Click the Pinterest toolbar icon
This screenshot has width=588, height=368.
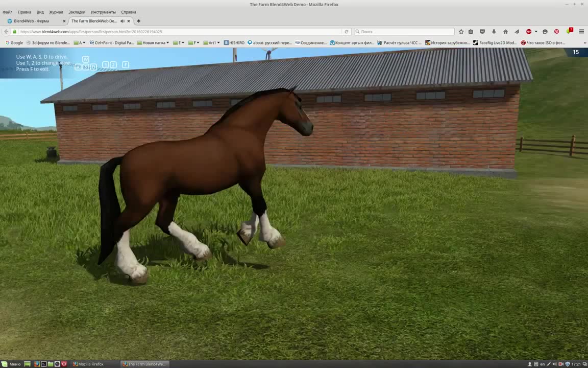556,32
